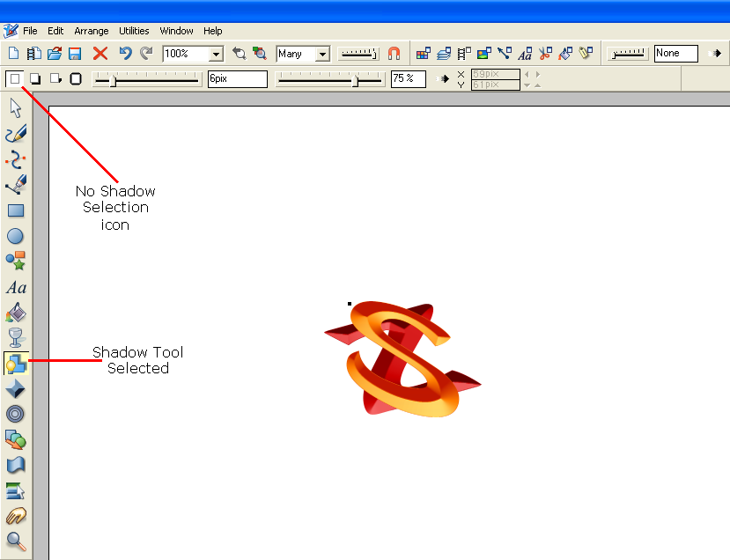Open the layer gallery

click(444, 54)
